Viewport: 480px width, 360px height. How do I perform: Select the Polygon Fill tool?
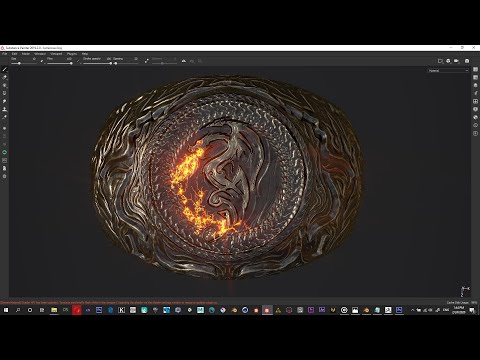click(x=5, y=93)
